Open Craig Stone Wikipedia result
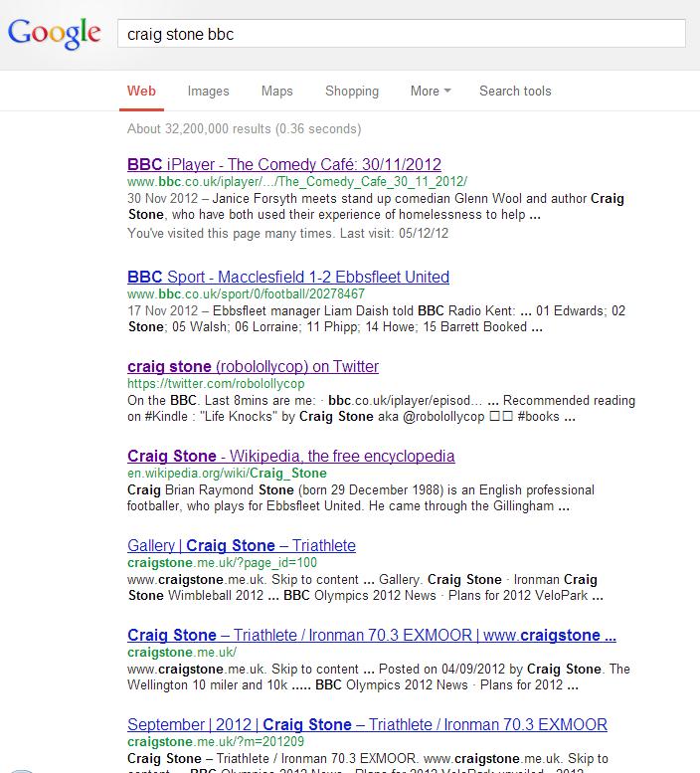Viewport: 700px width, 773px height. (290, 456)
